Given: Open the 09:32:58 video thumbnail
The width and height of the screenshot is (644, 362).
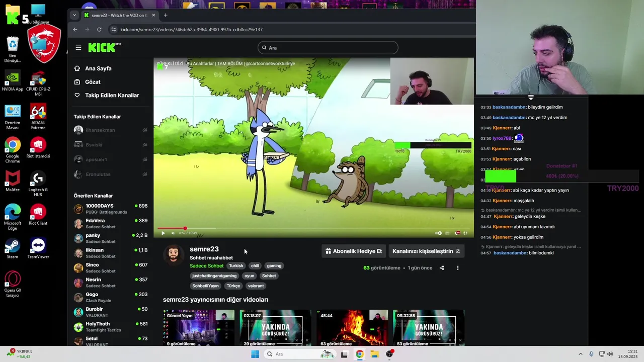Looking at the screenshot, I should (429, 328).
